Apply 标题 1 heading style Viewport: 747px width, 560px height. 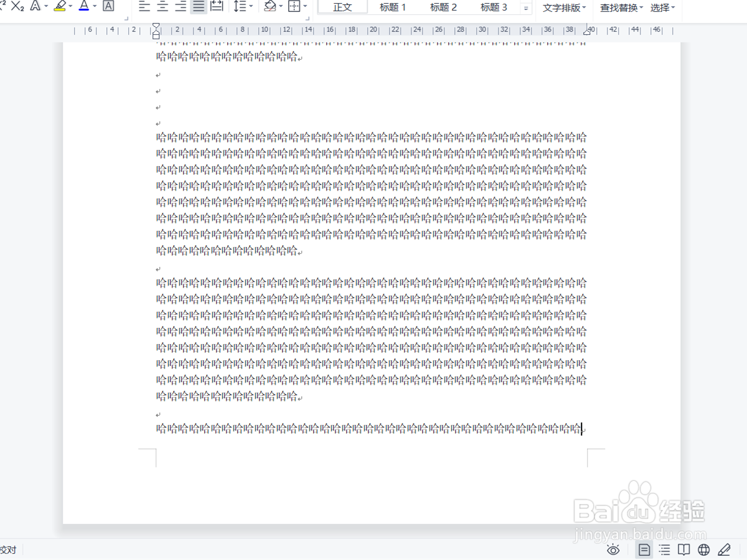point(393,7)
